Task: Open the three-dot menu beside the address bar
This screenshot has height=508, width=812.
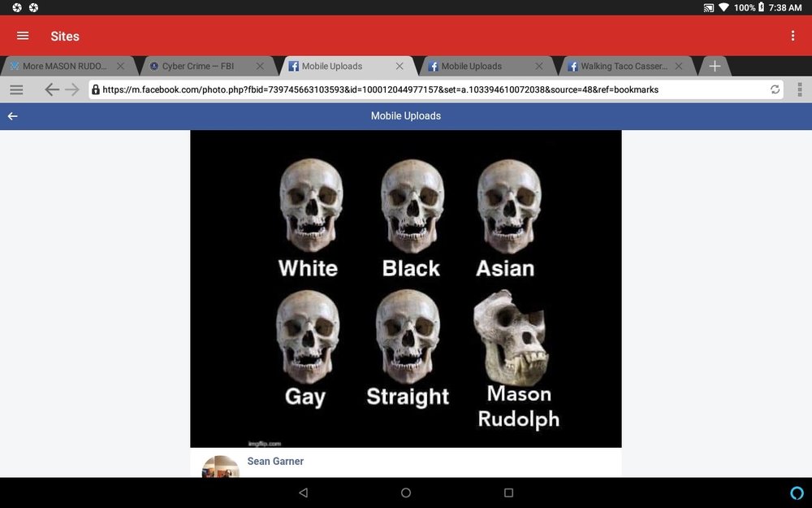Action: tap(800, 89)
